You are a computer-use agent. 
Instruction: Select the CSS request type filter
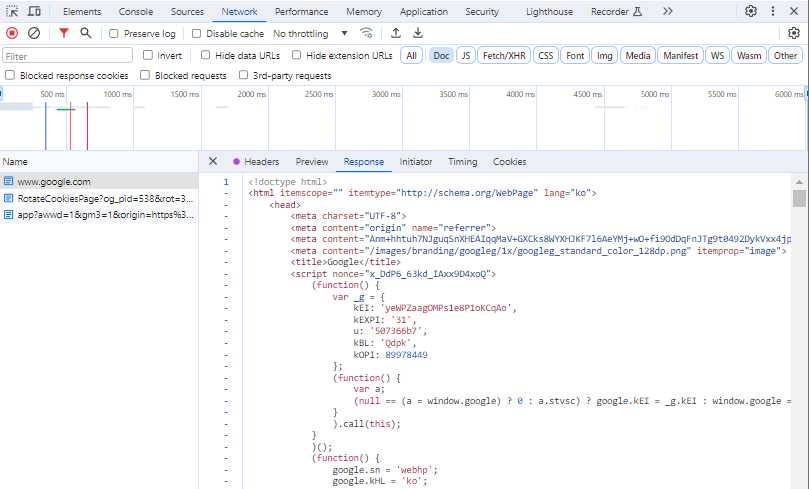coord(545,55)
